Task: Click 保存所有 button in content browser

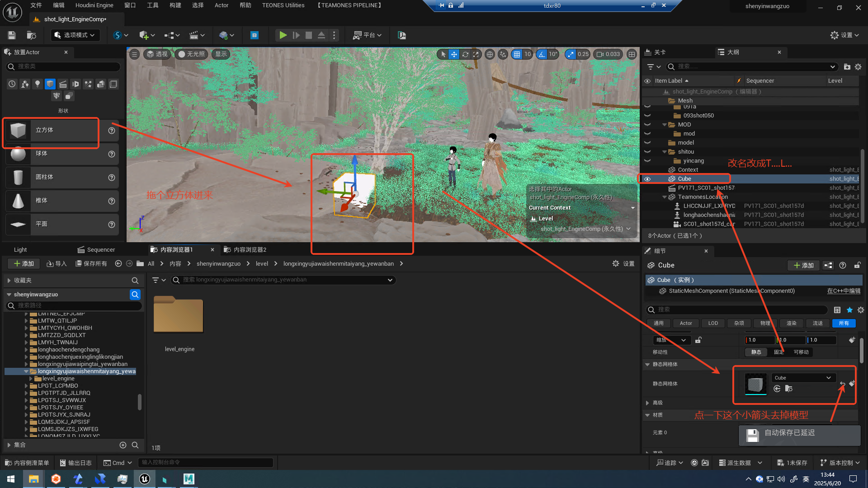Action: tap(91, 264)
